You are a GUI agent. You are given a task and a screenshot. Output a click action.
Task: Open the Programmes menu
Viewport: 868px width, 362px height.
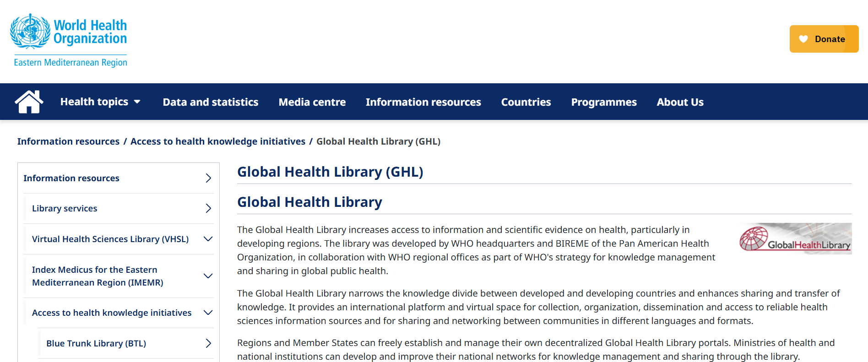604,102
